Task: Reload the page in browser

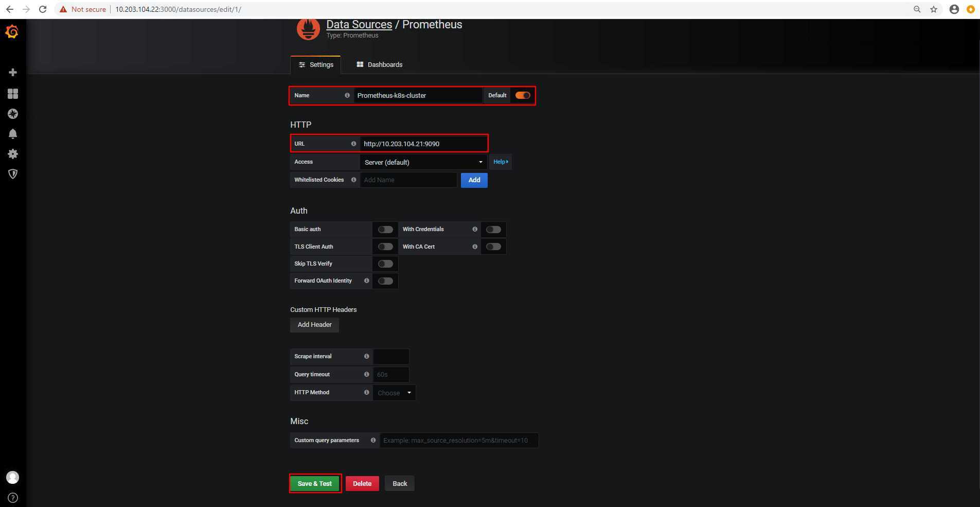Action: pos(43,9)
